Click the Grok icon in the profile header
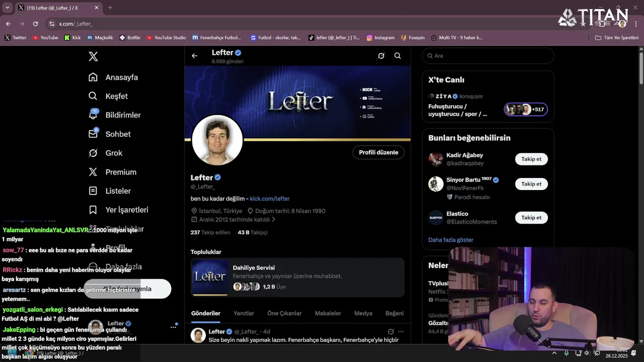 click(381, 56)
